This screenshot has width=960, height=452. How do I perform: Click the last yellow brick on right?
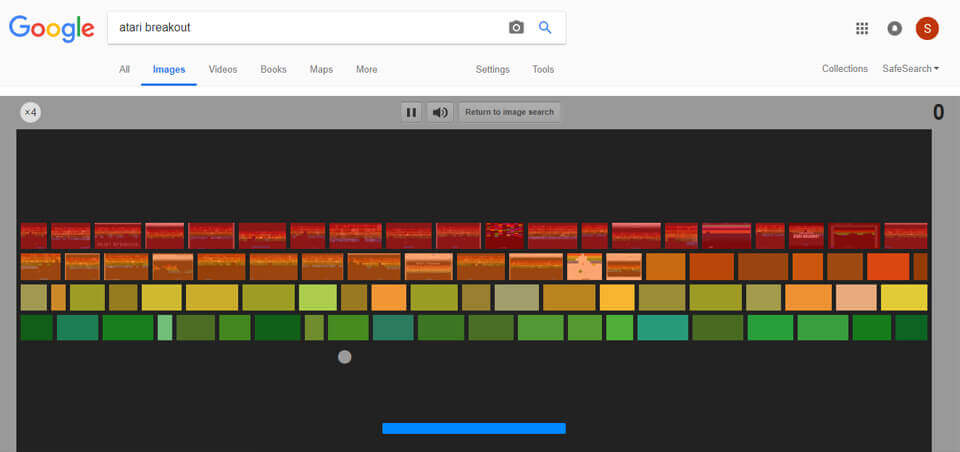coord(904,298)
